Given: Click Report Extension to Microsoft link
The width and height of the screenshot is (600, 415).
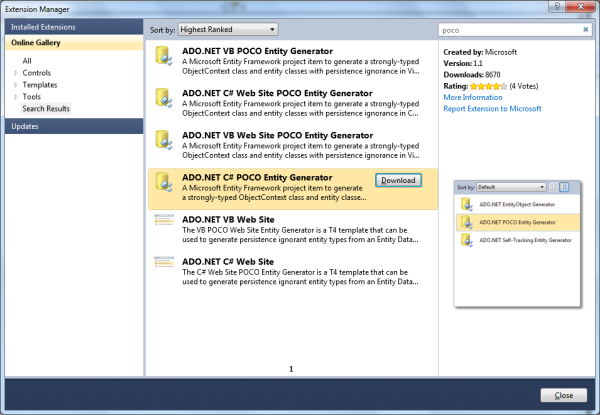Looking at the screenshot, I should coord(492,109).
